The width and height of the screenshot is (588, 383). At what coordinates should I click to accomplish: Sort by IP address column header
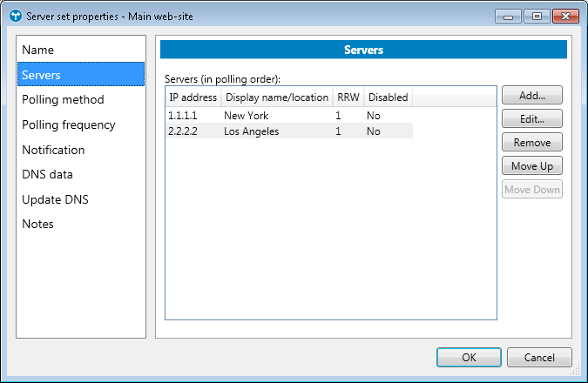tap(193, 97)
